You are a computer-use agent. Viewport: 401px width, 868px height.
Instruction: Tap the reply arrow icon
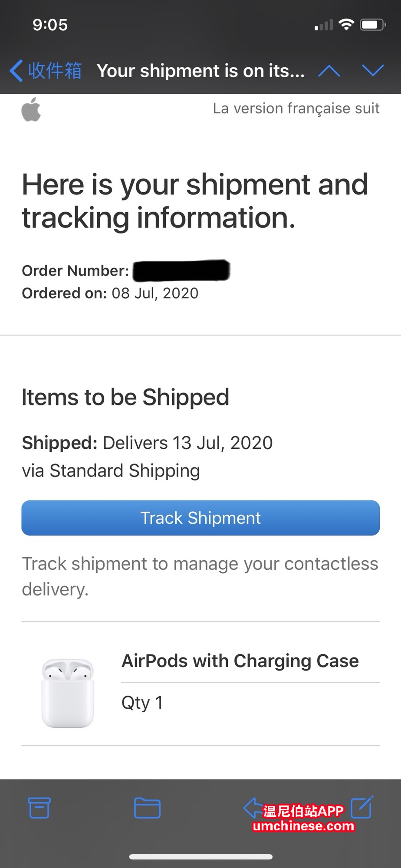[x=253, y=808]
